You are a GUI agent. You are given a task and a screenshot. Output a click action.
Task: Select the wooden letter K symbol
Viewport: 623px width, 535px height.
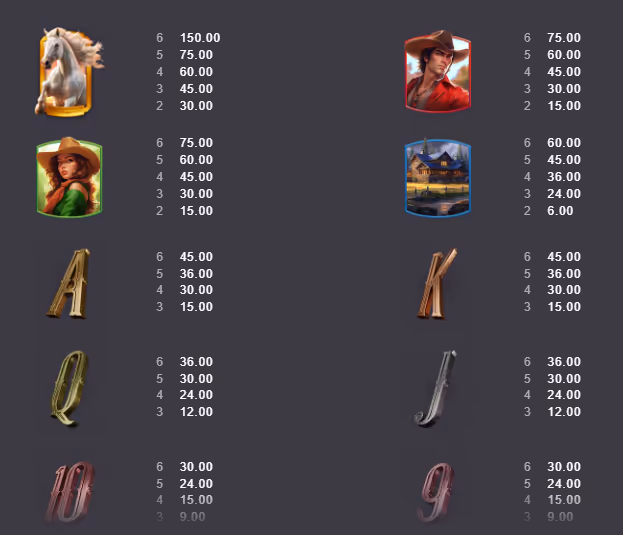tap(437, 283)
